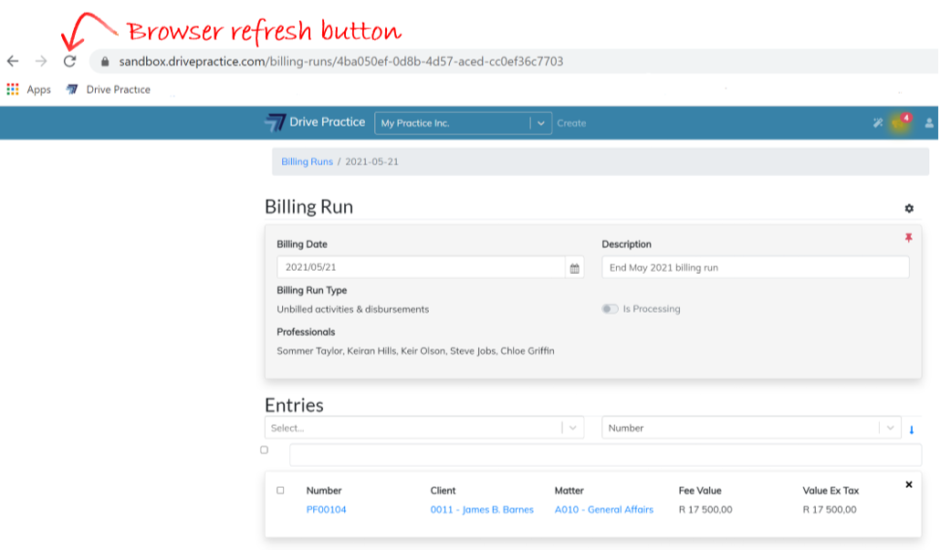Open the Create menu in header
951x560 pixels.
(x=571, y=123)
